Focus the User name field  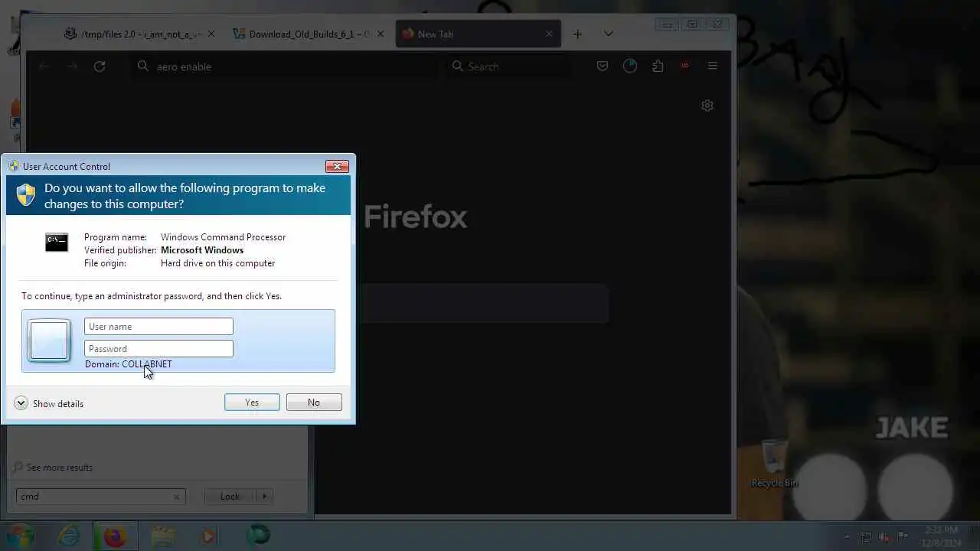tap(158, 327)
